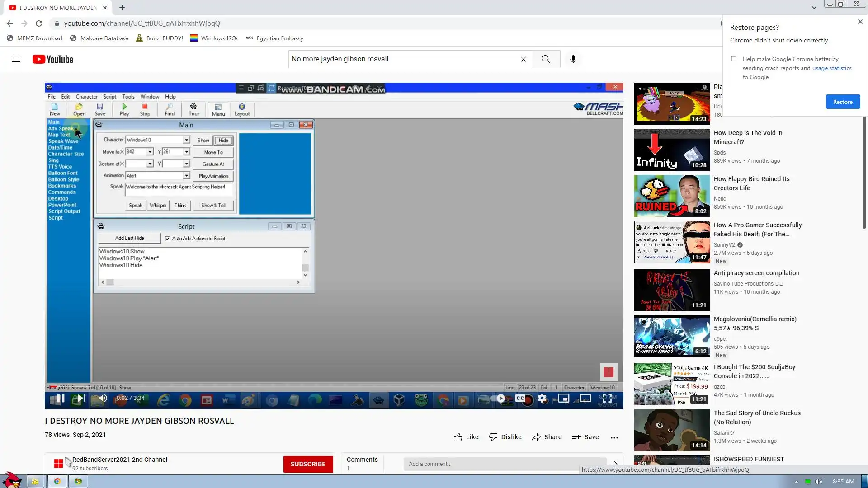Open the more actions ellipsis menu

pos(614,437)
